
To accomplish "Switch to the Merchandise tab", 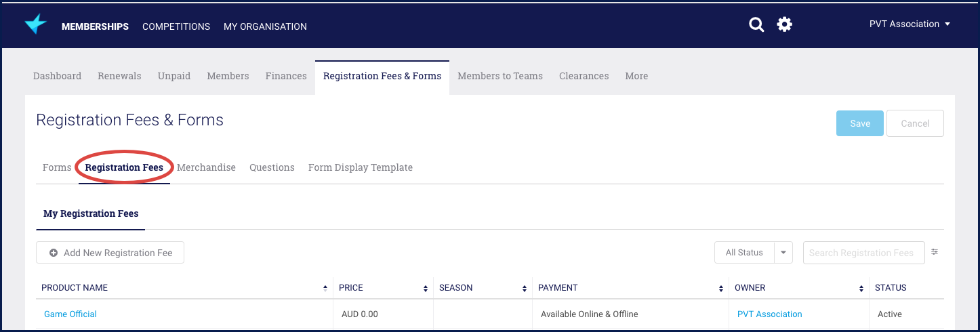I will pos(206,167).
